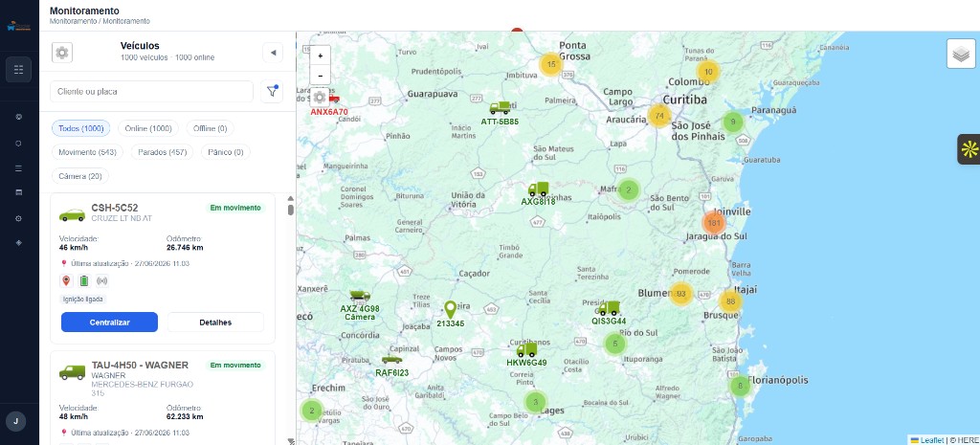Expand the 3 cluster near Lages

535,402
